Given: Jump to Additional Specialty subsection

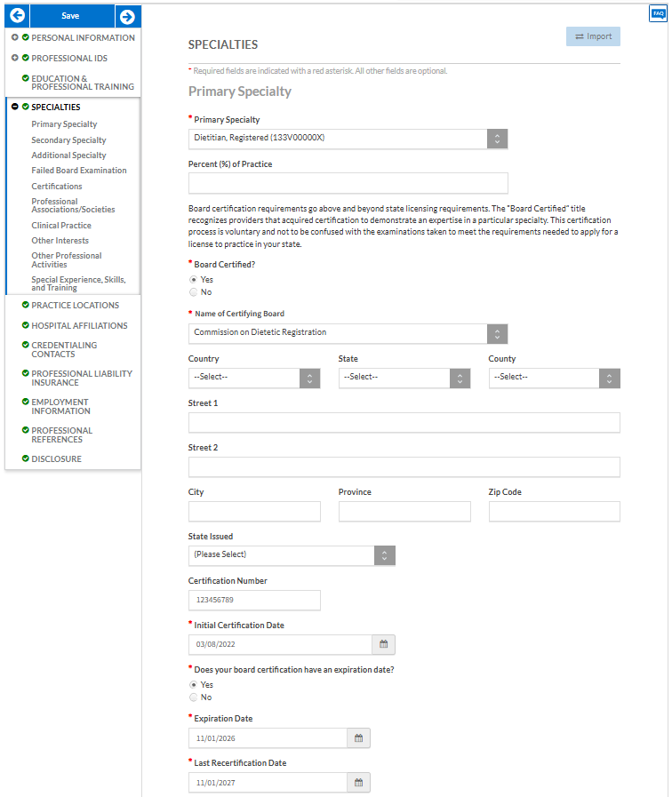Looking at the screenshot, I should tap(68, 155).
